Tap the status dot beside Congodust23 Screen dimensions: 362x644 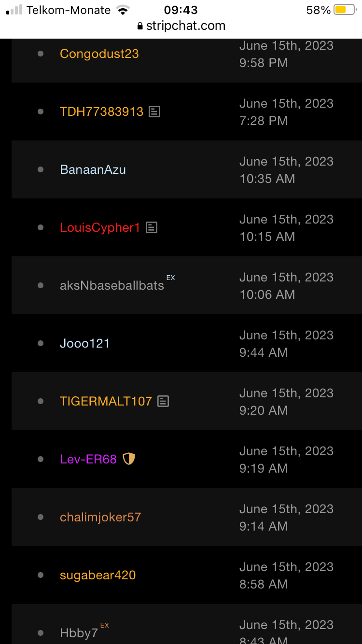tap(41, 54)
